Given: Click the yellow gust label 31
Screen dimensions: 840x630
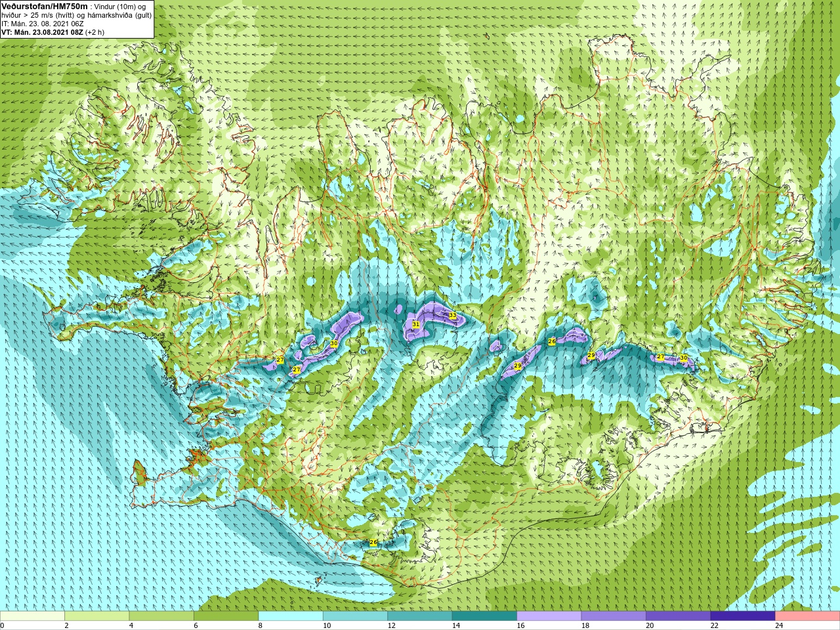Looking at the screenshot, I should (415, 324).
